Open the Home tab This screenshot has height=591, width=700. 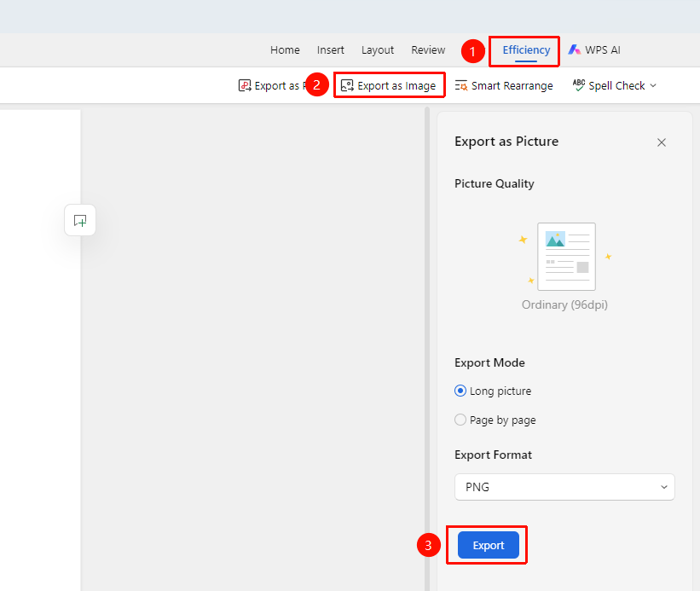pos(285,50)
